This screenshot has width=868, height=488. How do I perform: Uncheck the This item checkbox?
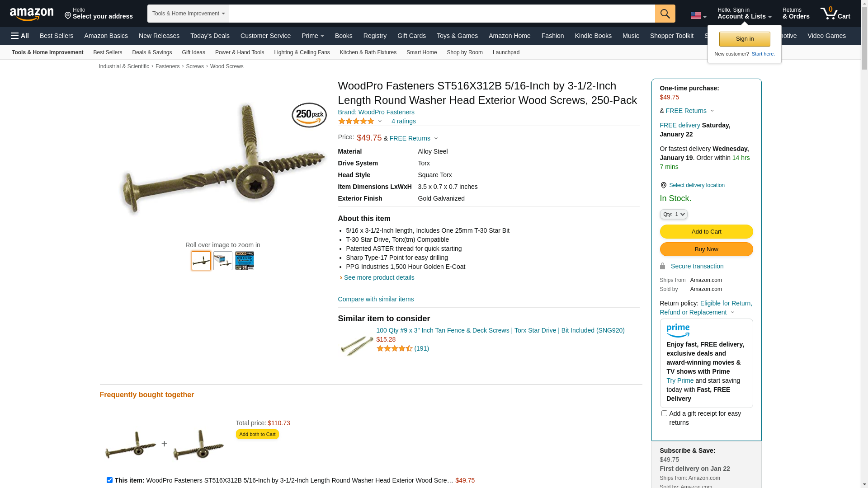pyautogui.click(x=109, y=480)
